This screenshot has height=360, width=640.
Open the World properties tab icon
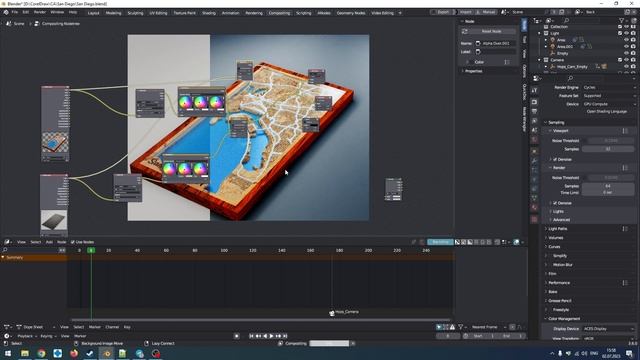[535, 140]
